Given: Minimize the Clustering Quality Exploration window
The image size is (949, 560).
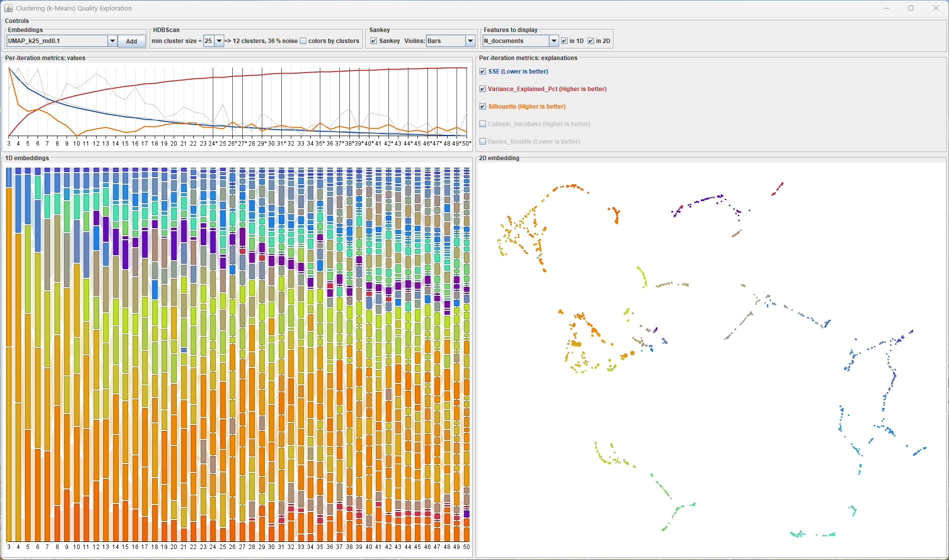Looking at the screenshot, I should (x=886, y=8).
